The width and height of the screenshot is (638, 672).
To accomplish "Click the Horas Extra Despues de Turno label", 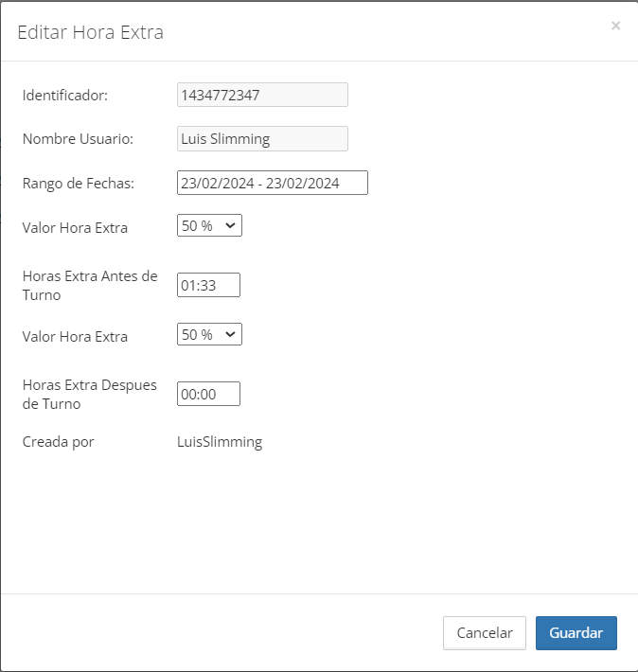I will click(90, 394).
